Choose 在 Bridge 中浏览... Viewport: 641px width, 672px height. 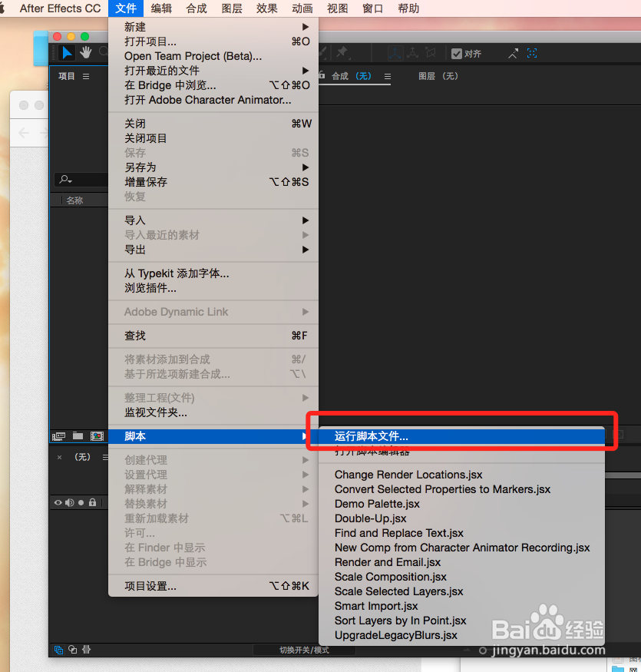[x=213, y=85]
